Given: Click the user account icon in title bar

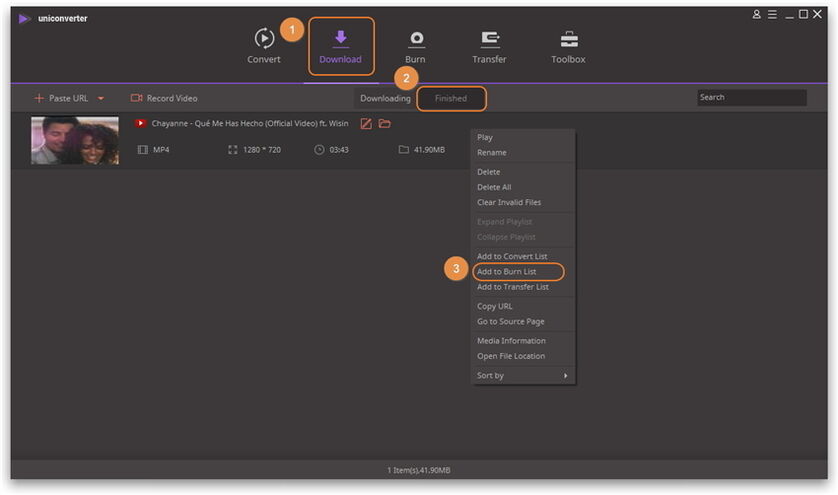Looking at the screenshot, I should (x=757, y=15).
